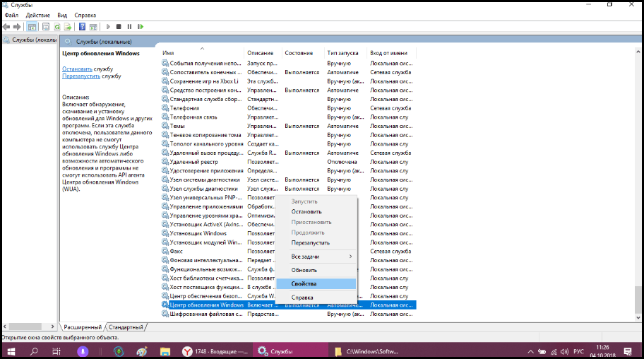Sort by the Описание column header

(x=263, y=53)
